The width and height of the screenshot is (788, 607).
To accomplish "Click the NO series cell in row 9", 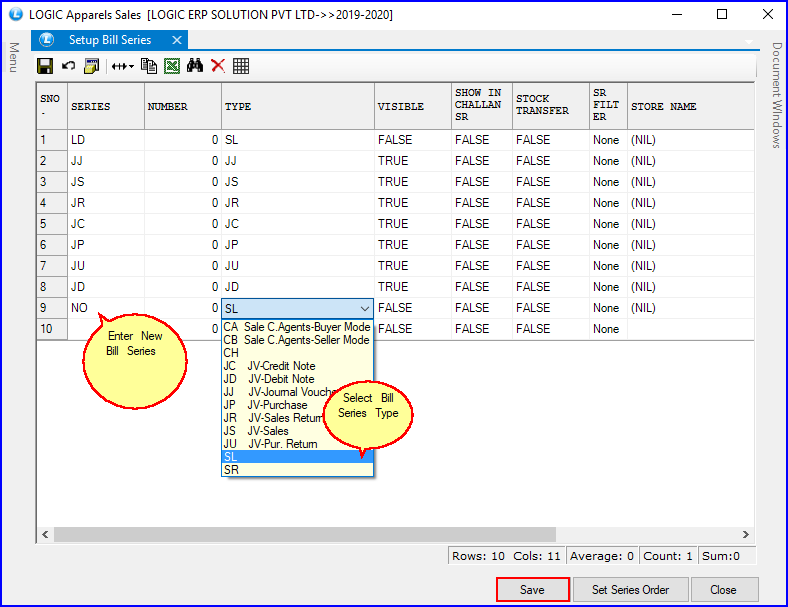I will pos(106,308).
